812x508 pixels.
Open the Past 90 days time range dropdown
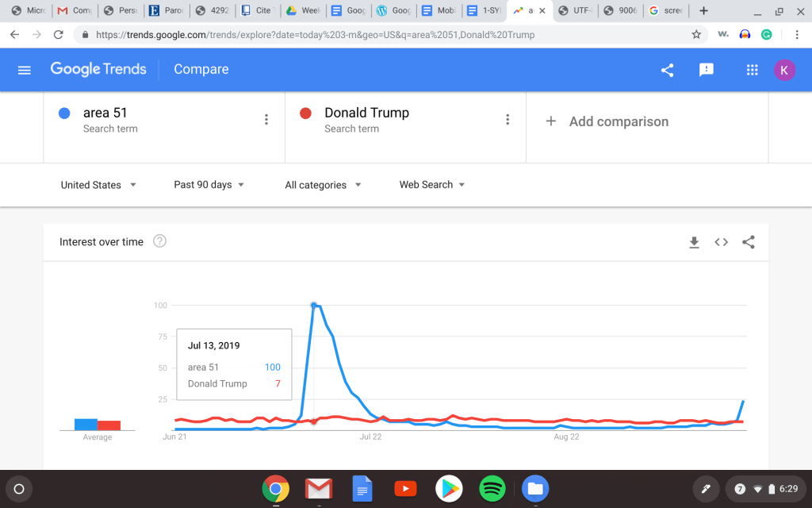pyautogui.click(x=209, y=185)
